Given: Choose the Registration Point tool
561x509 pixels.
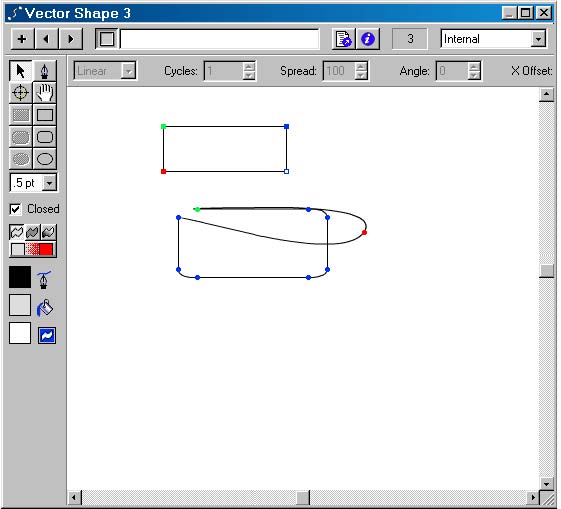Looking at the screenshot, I should click(20, 93).
